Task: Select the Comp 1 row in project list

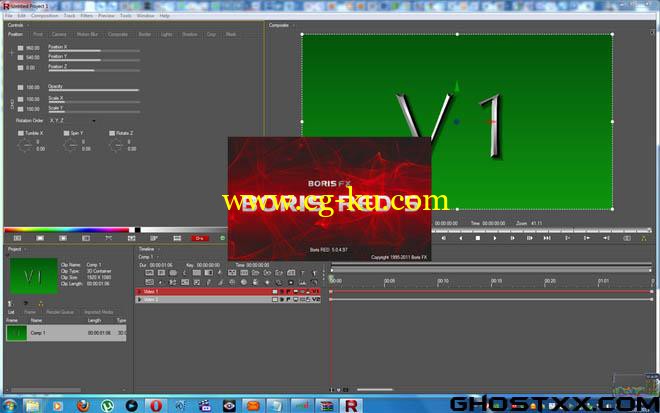Action: coord(66,333)
